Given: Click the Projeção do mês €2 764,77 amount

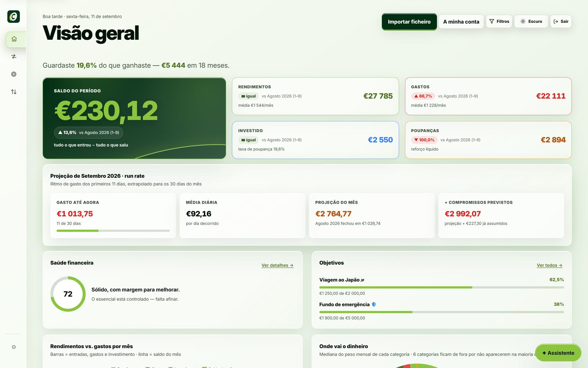Looking at the screenshot, I should (333, 214).
